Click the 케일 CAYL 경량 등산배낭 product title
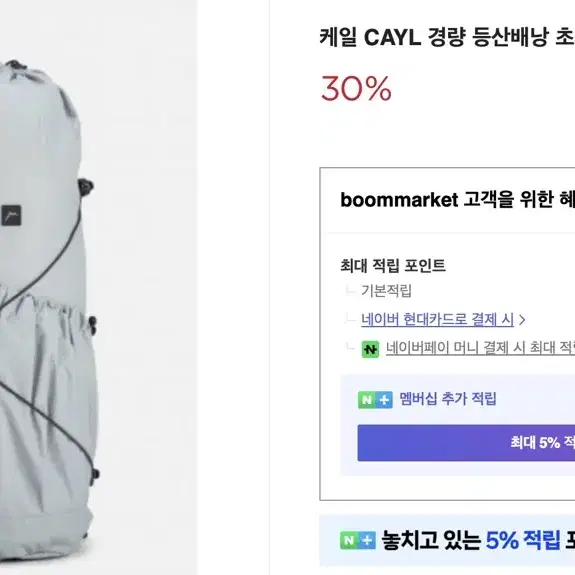Image resolution: width=575 pixels, height=575 pixels. (x=447, y=37)
